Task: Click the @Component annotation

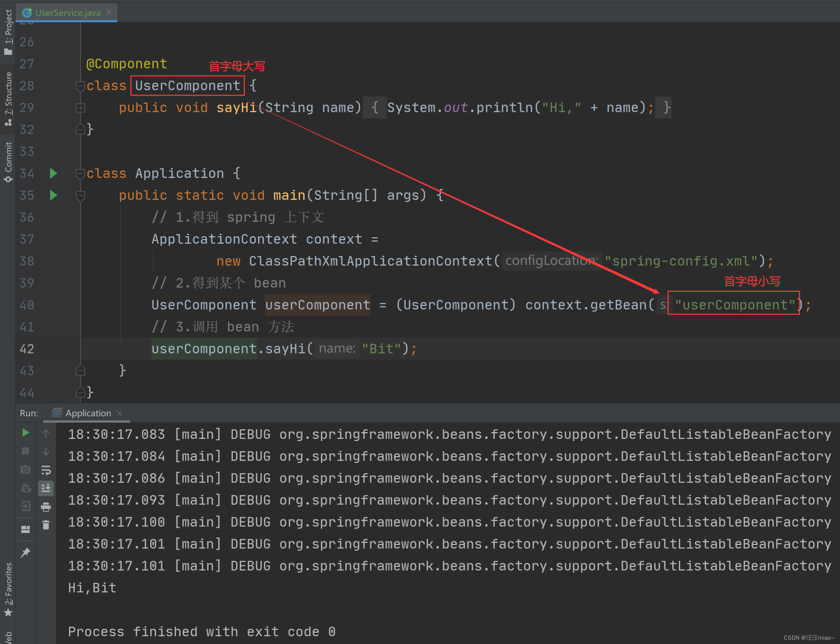Action: (x=126, y=64)
